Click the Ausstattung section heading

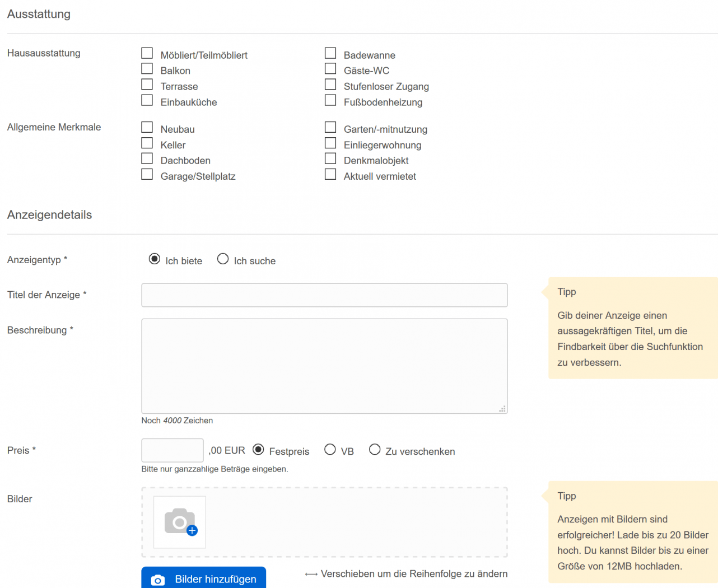tap(39, 14)
